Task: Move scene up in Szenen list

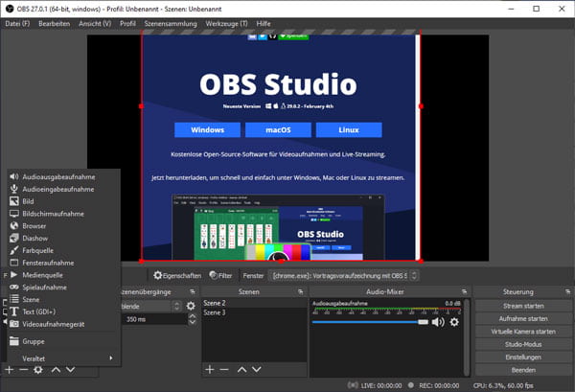Action: [x=241, y=369]
